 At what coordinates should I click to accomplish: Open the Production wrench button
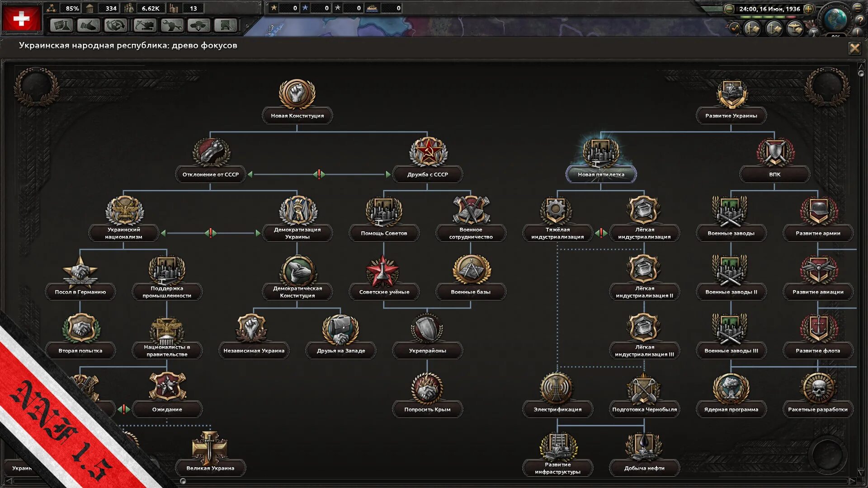pos(172,25)
